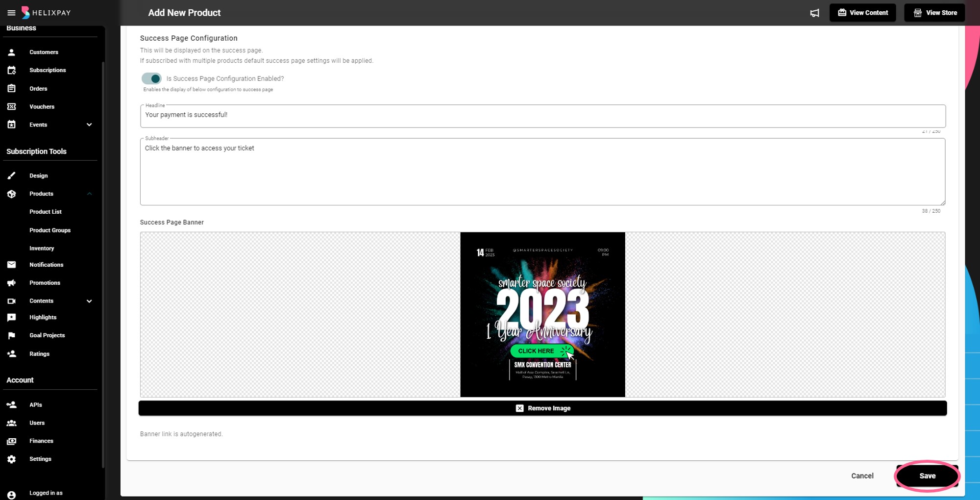Click the Save button
The width and height of the screenshot is (980, 500).
[927, 476]
